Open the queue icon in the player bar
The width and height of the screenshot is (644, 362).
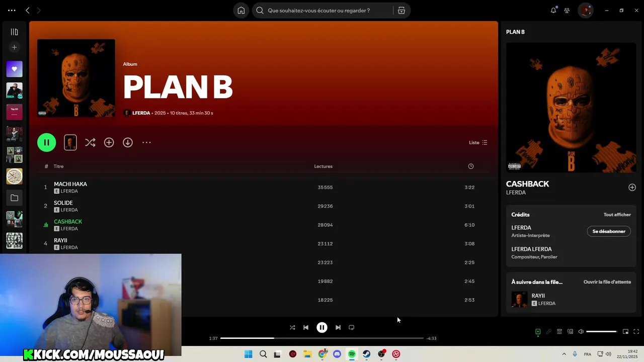tap(559, 332)
